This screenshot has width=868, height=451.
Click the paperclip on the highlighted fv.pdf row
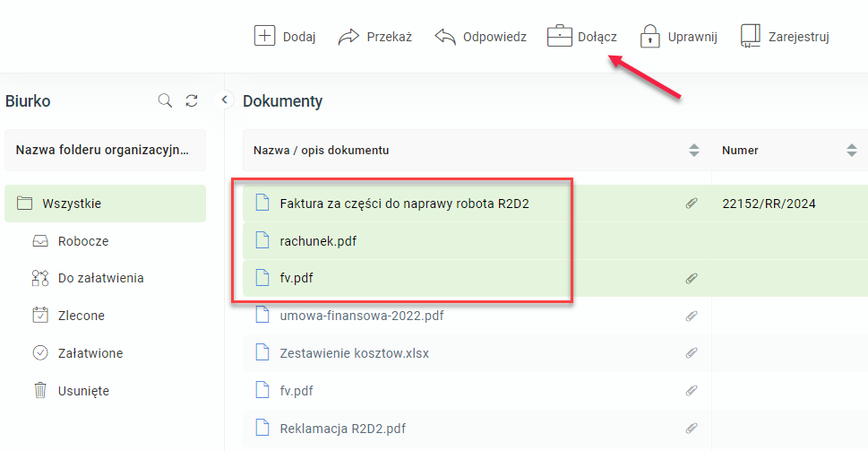coord(692,278)
